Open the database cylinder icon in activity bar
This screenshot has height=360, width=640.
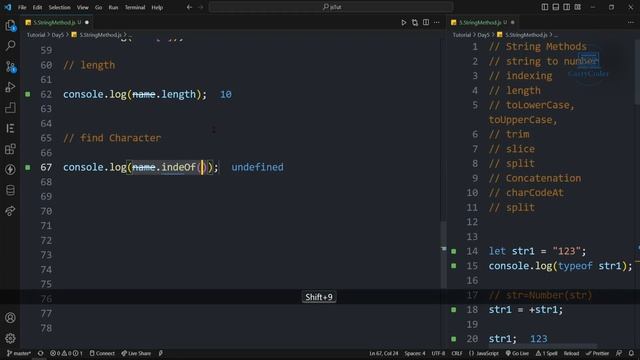(x=10, y=190)
